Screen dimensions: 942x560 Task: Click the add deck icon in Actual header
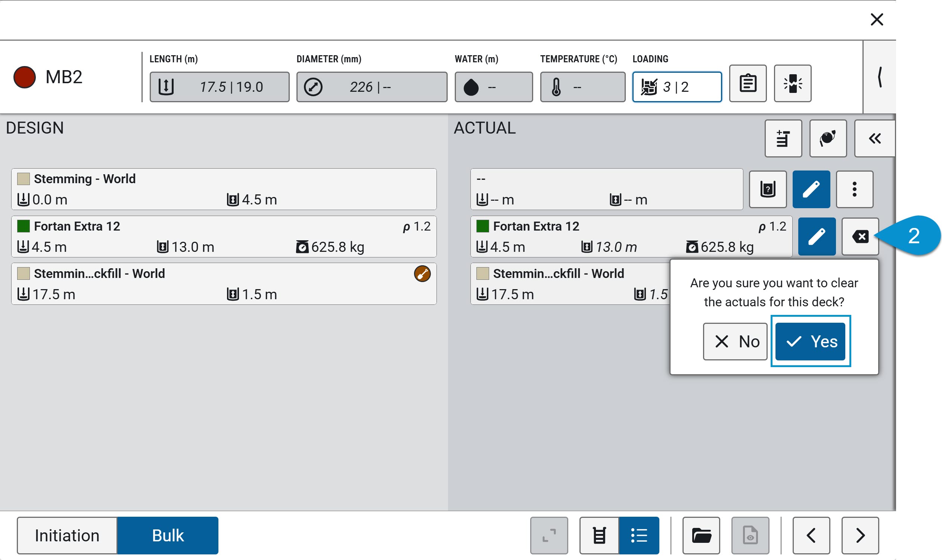point(783,138)
